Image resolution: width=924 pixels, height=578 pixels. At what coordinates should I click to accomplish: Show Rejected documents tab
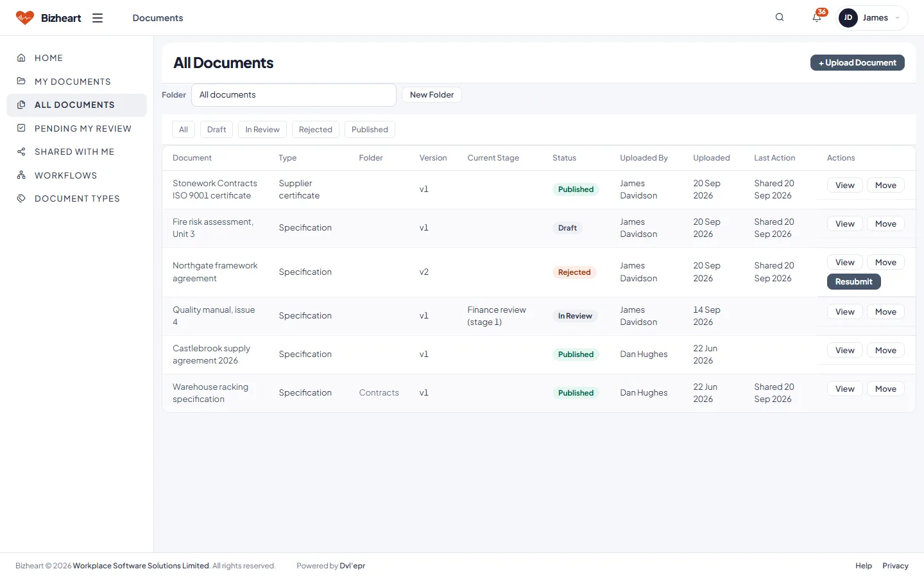316,130
